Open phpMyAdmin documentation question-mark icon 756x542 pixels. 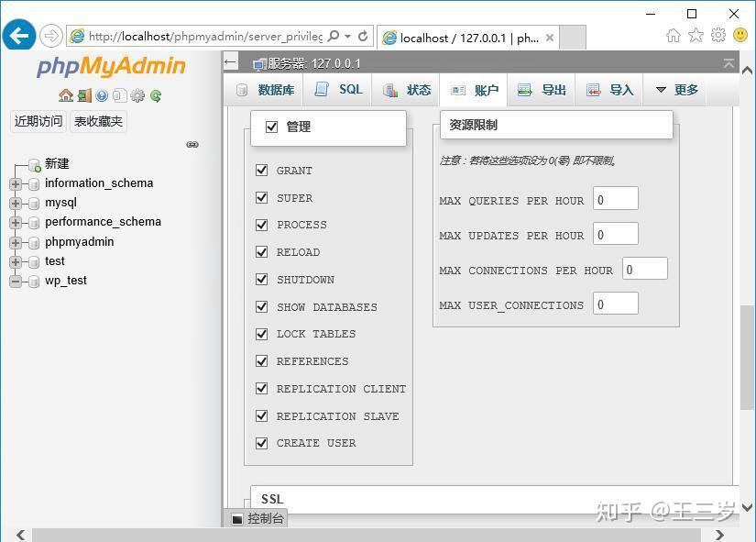tap(102, 95)
